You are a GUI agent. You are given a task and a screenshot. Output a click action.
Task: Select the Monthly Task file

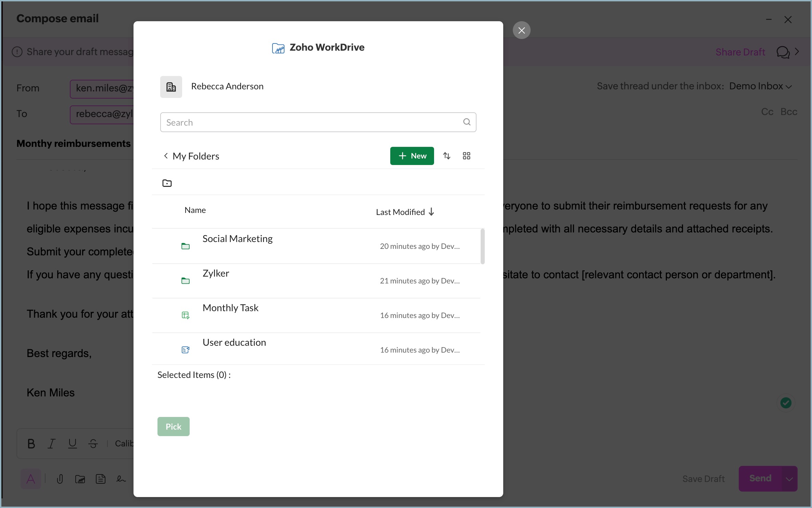(316, 315)
